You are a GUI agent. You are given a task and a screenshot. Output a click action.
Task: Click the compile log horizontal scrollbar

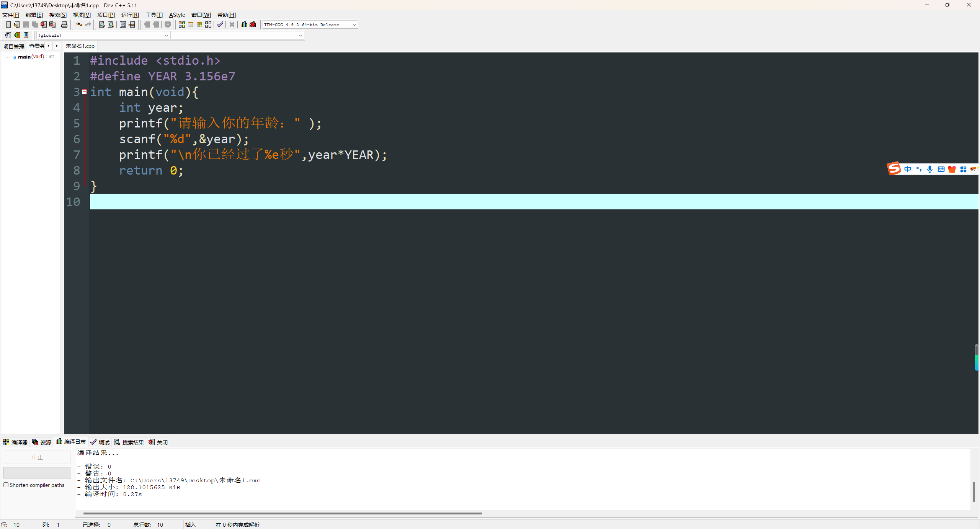(x=282, y=513)
